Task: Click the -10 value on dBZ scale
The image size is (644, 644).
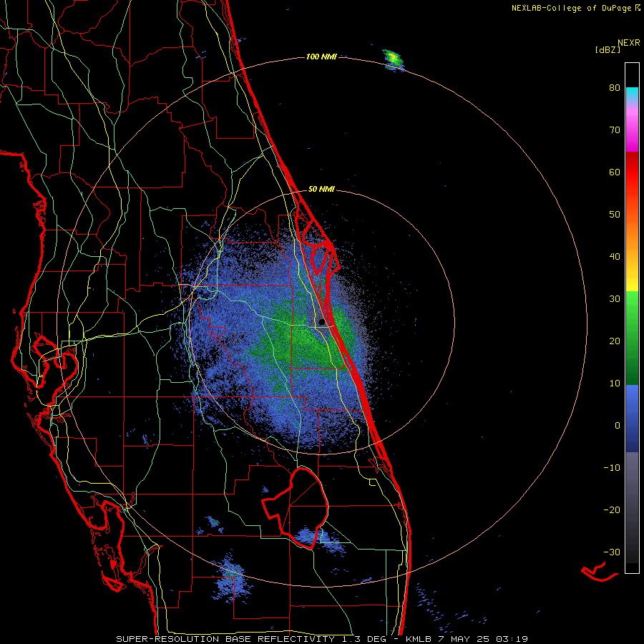Action: (x=612, y=468)
